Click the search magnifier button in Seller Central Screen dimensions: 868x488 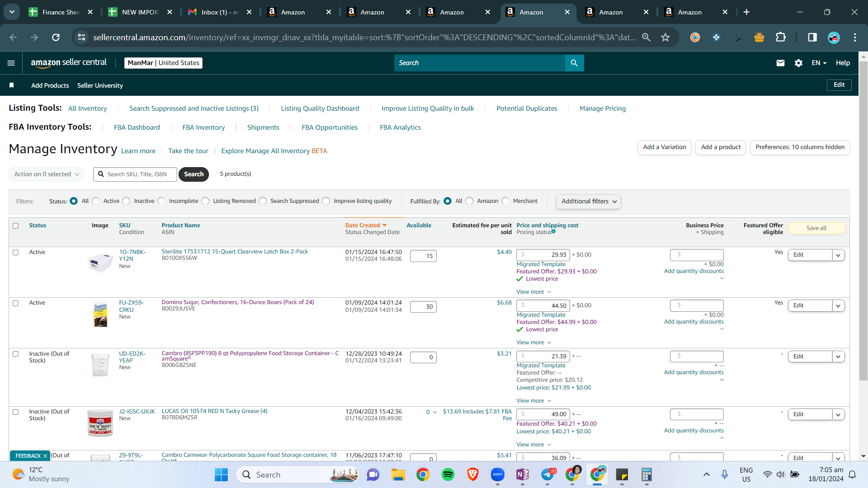pos(574,63)
